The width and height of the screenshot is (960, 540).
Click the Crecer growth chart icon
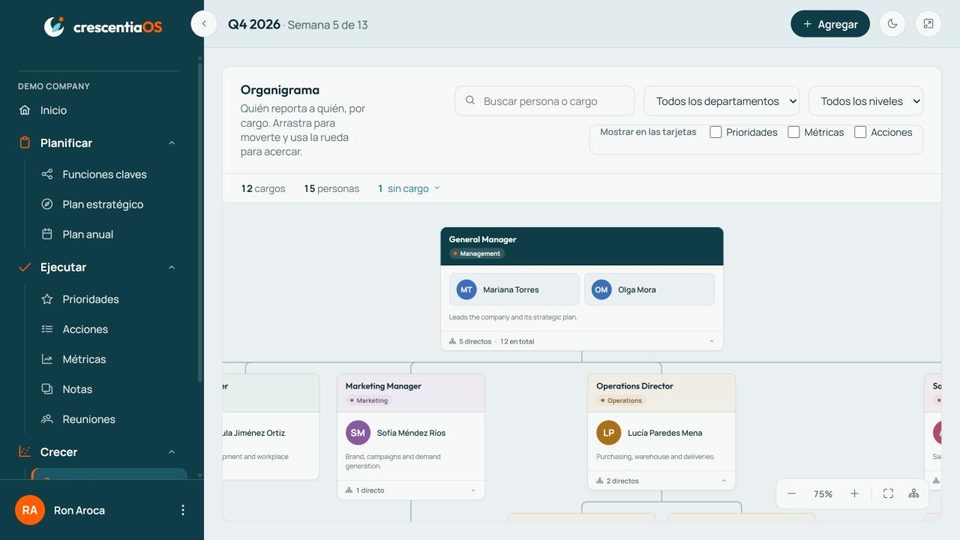pyautogui.click(x=24, y=452)
